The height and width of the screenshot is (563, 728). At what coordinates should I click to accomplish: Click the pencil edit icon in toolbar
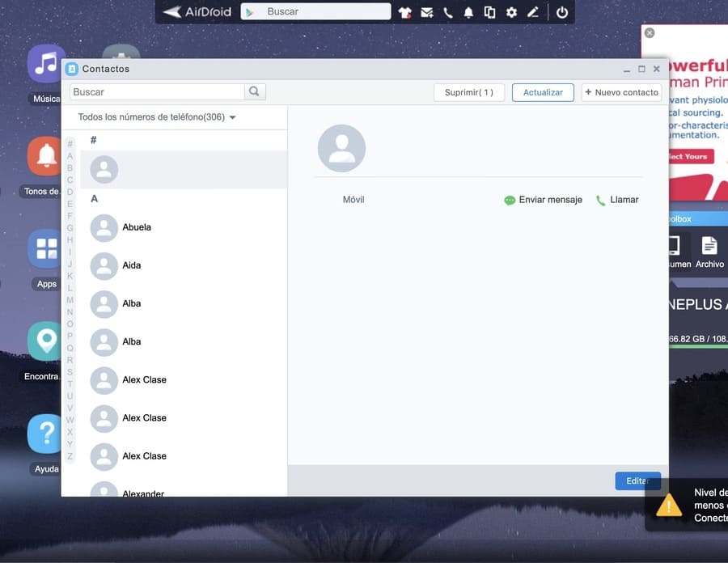(533, 12)
